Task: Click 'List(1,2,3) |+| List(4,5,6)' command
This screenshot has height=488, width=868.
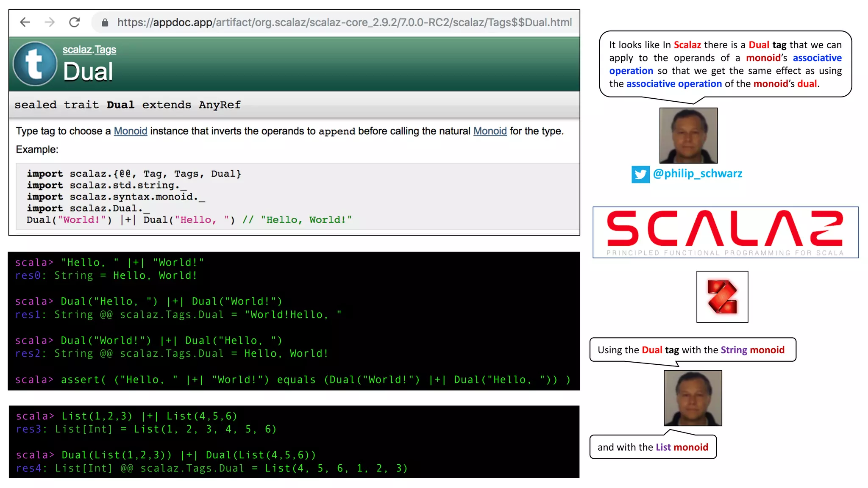Action: click(127, 416)
